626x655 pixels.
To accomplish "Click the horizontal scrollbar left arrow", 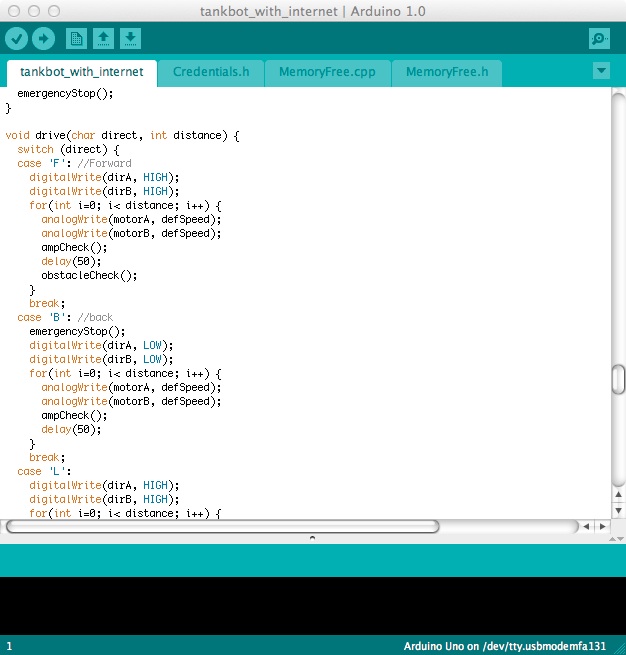I will 586,526.
